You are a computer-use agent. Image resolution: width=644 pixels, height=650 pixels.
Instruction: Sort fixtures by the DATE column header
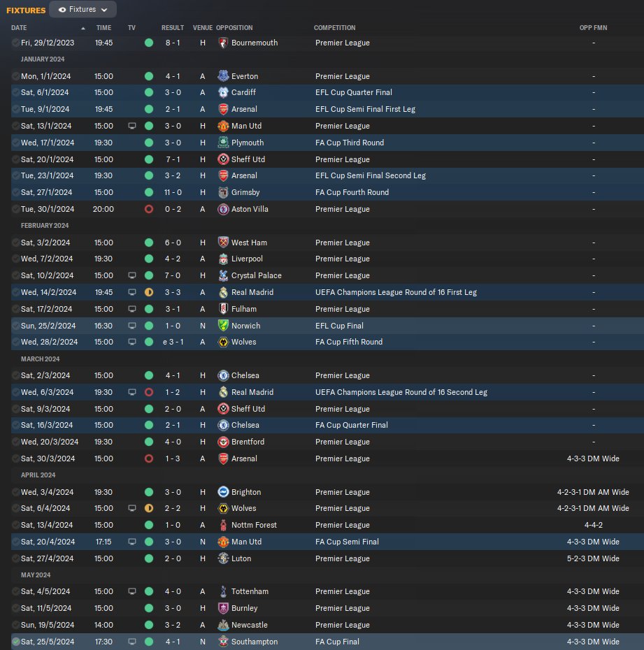(x=19, y=28)
